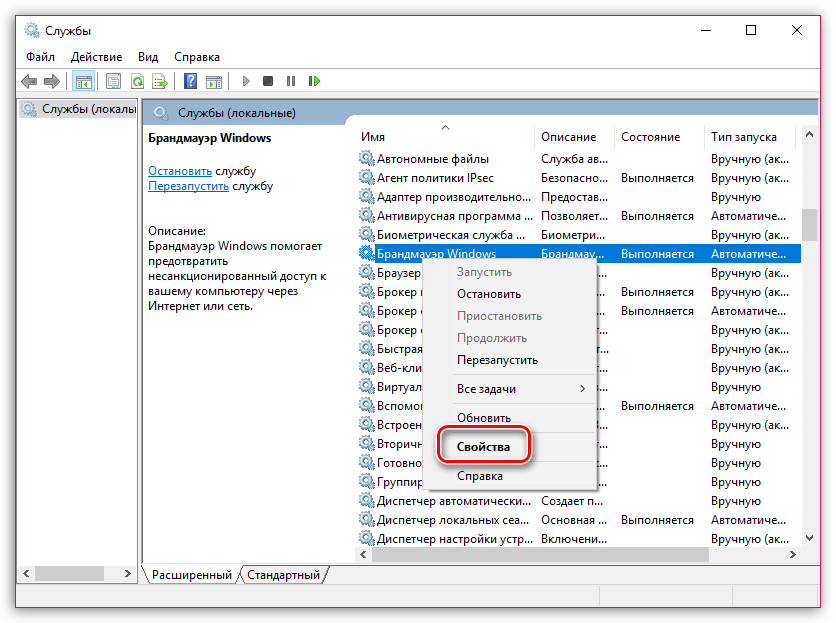Click the Start service play icon

pyautogui.click(x=246, y=81)
